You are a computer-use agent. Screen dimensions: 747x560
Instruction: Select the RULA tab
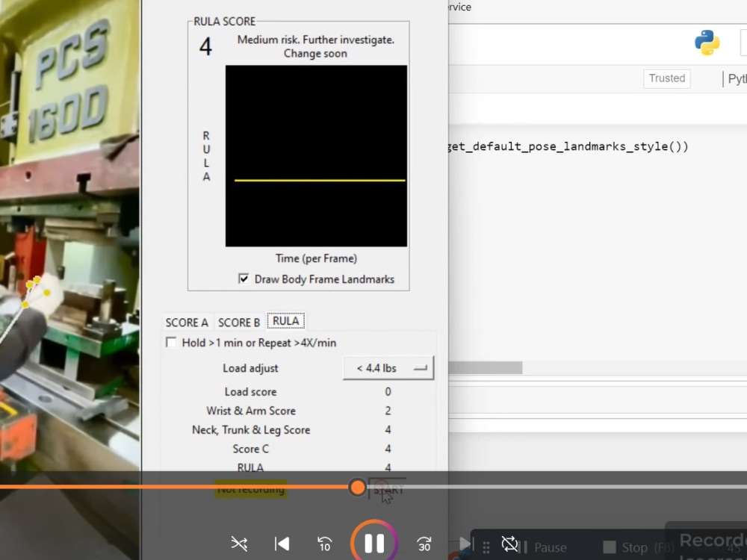point(286,321)
